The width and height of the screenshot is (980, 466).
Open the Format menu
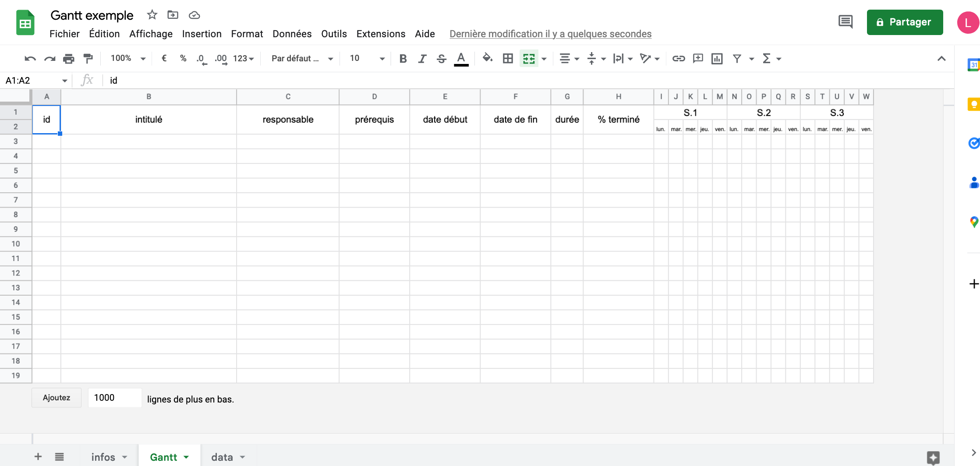[247, 34]
